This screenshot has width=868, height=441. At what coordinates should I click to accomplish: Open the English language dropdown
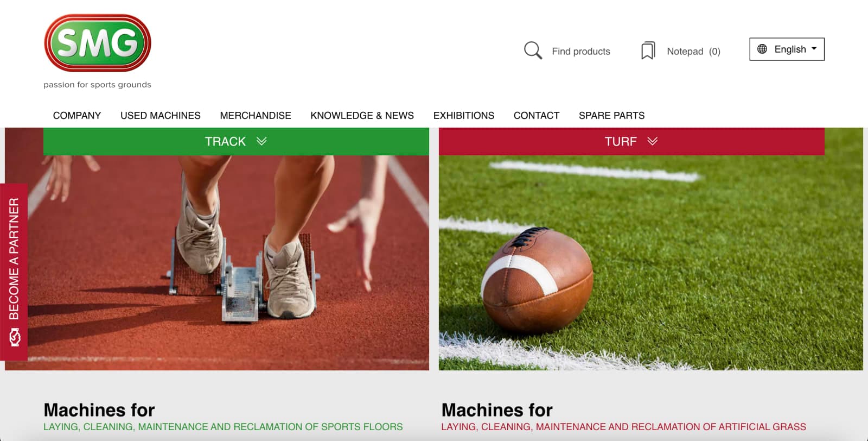click(787, 49)
